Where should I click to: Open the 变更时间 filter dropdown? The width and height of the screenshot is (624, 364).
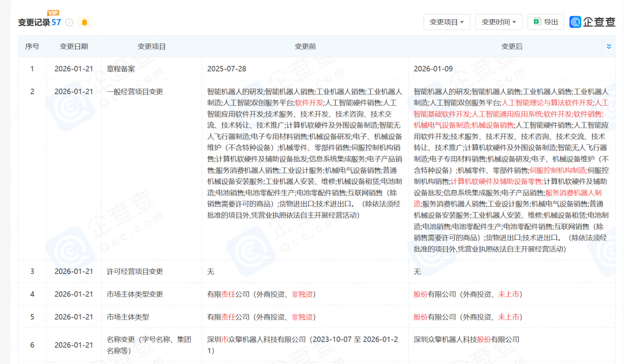point(499,22)
